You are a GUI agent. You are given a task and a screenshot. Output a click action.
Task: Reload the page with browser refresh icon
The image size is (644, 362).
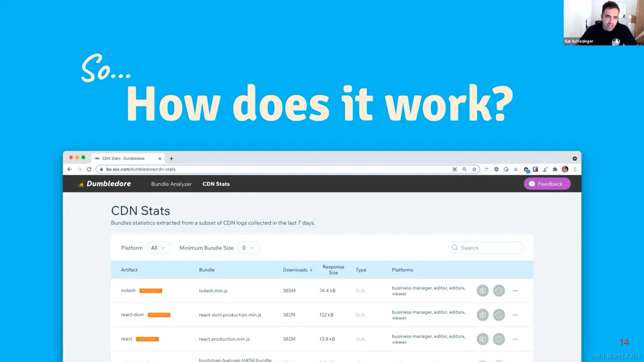[89, 169]
